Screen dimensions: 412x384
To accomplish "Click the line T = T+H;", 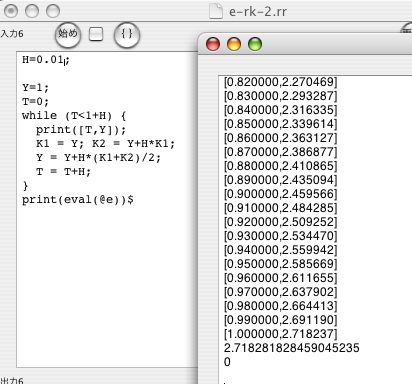I will coord(63,172).
